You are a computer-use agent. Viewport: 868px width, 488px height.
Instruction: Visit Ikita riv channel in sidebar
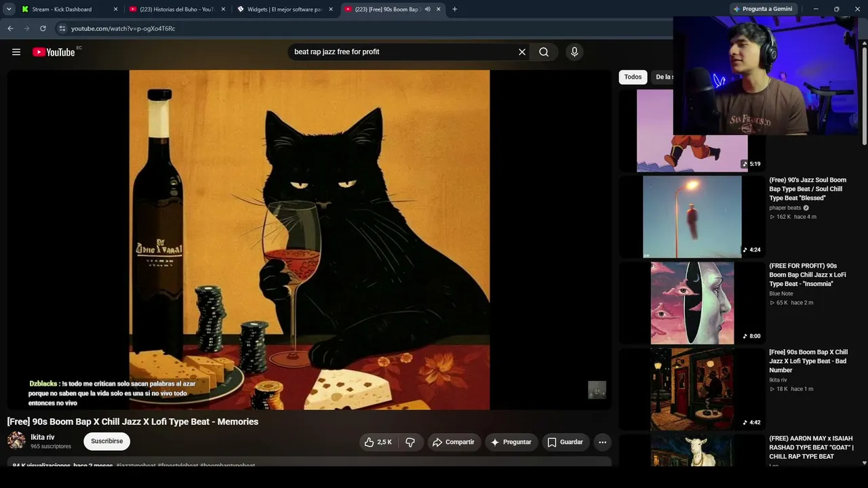point(778,380)
